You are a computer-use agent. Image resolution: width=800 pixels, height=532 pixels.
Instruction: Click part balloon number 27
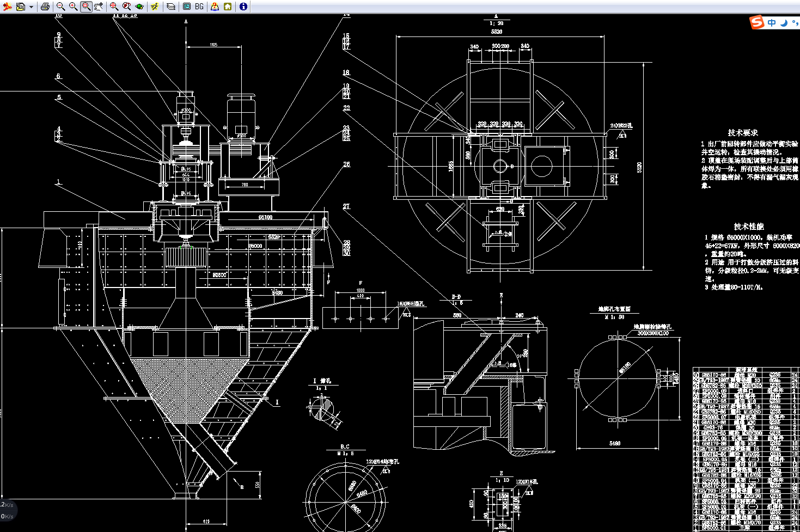(x=346, y=206)
